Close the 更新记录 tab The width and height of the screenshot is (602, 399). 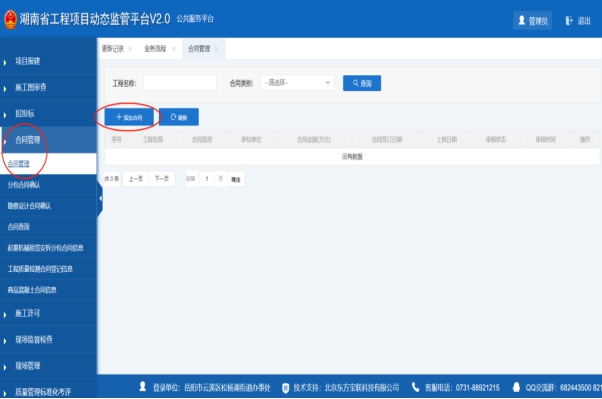pos(130,49)
